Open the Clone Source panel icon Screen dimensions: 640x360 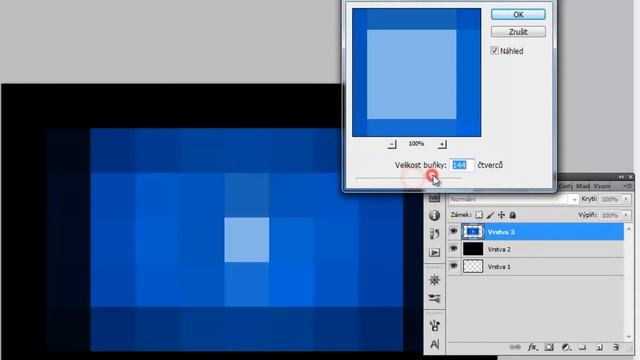coord(434,325)
